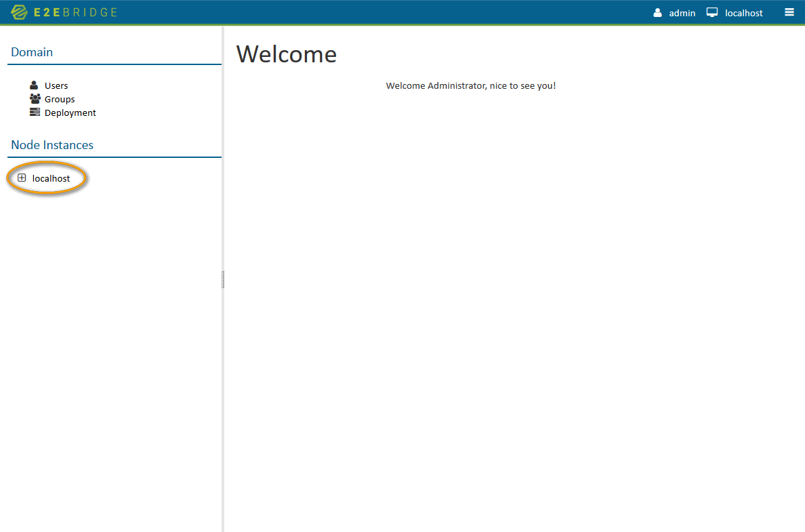Click the Node Instances section heading
This screenshot has width=805, height=532.
point(52,144)
